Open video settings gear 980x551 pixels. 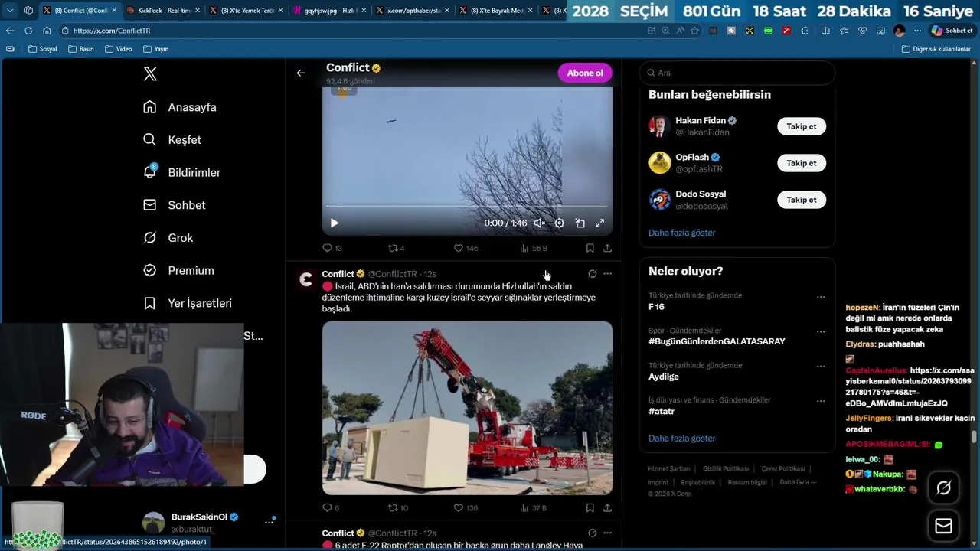coord(560,223)
